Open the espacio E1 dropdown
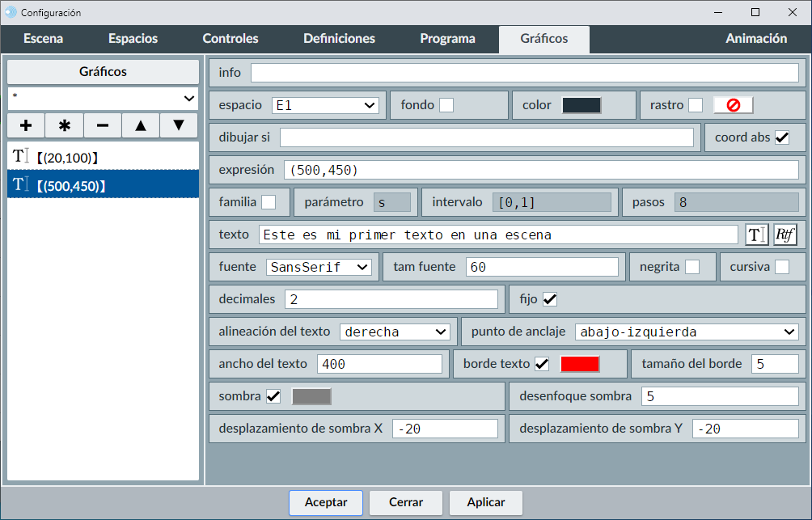812x520 pixels. coord(325,105)
